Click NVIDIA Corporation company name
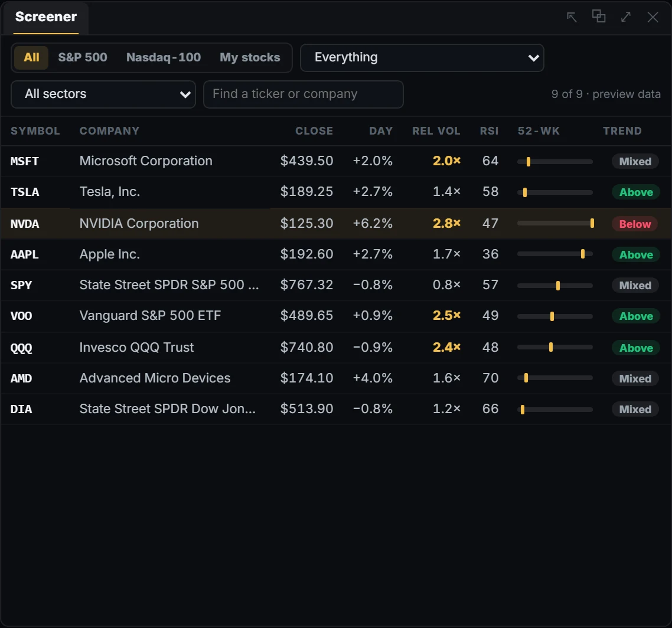The width and height of the screenshot is (672, 628). (139, 224)
